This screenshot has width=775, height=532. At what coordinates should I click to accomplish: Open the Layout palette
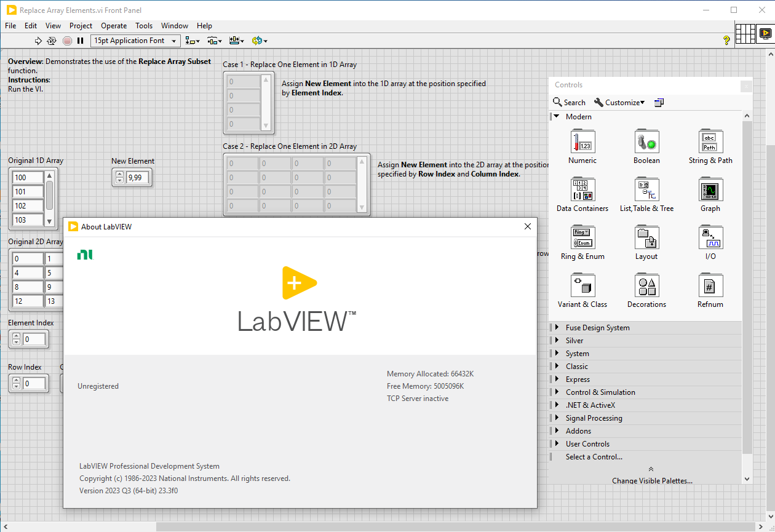pos(646,243)
